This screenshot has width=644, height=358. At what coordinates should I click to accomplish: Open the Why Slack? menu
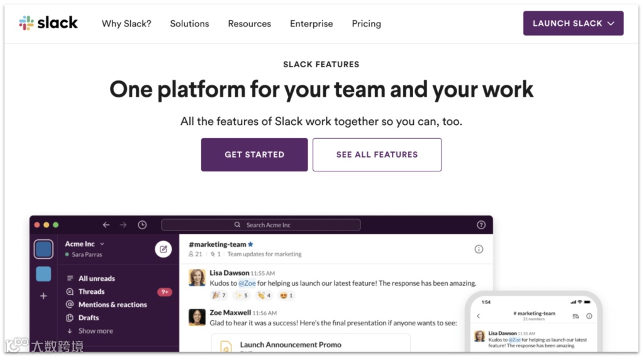[126, 24]
